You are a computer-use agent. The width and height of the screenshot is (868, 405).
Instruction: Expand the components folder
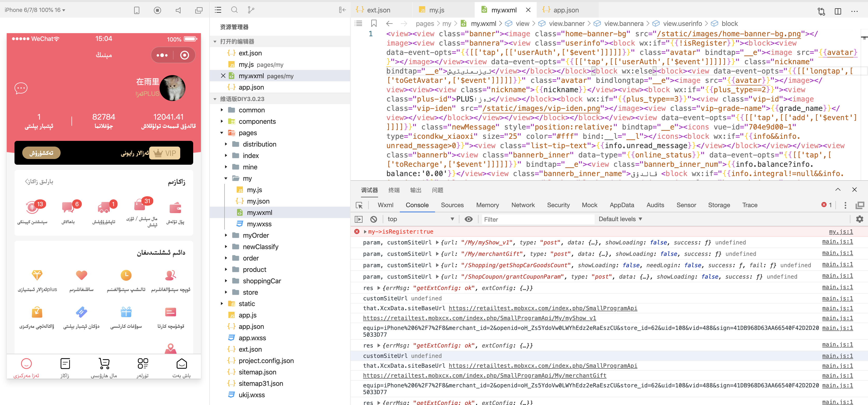pos(257,122)
